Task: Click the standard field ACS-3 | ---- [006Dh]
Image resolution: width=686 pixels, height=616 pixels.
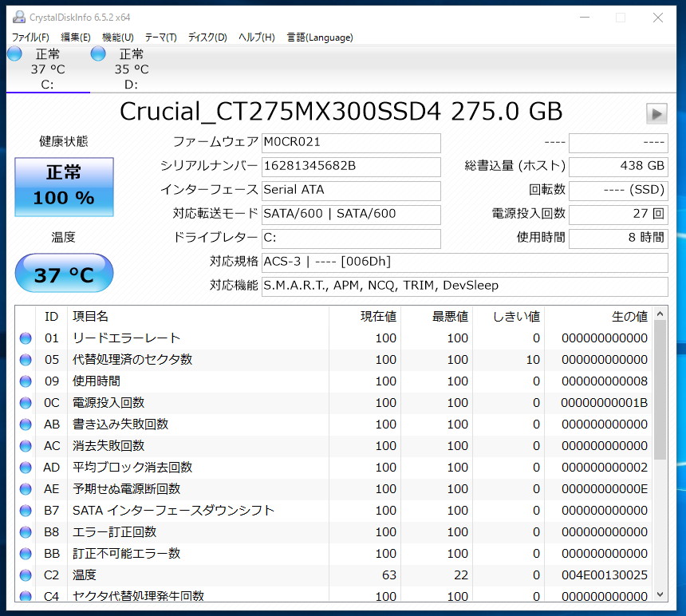Action: click(x=464, y=262)
